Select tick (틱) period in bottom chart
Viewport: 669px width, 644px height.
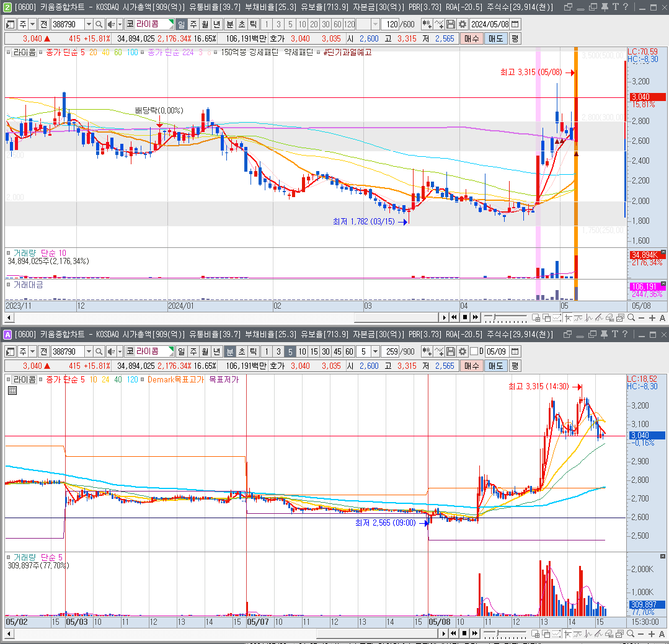click(x=254, y=351)
